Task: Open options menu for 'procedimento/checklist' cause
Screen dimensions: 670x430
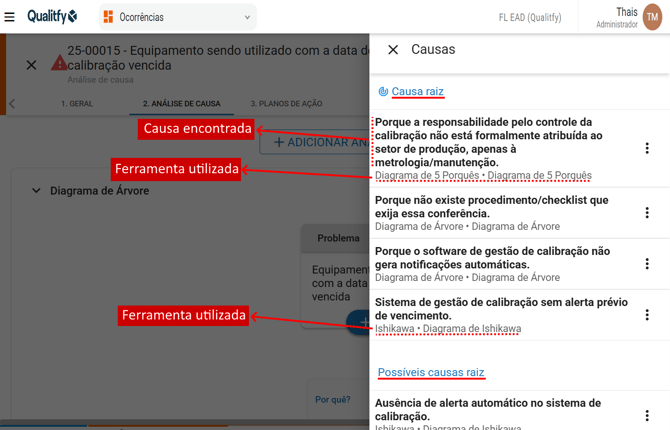Action: [x=647, y=213]
